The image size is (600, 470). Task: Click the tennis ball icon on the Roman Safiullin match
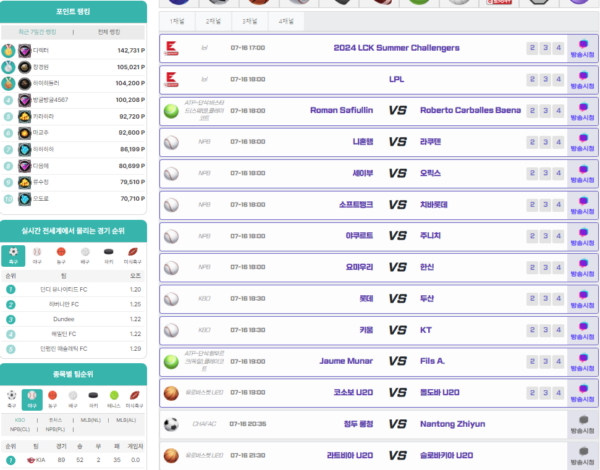[x=171, y=111]
